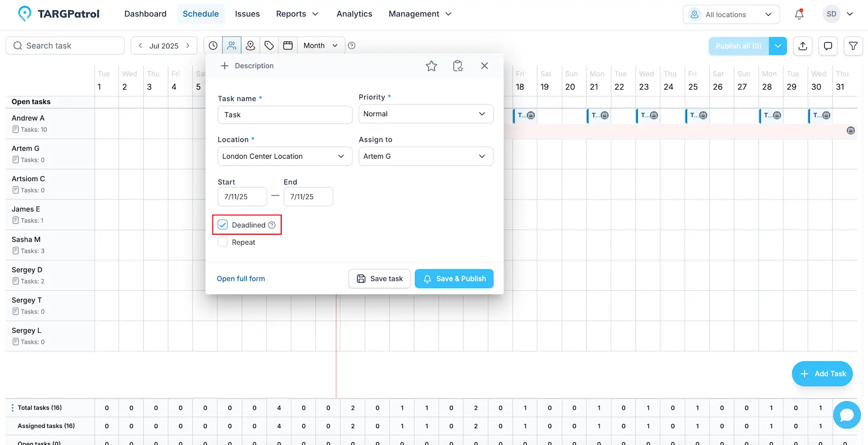This screenshot has height=445, width=868.
Task: Click Save & Publish button
Action: [454, 279]
